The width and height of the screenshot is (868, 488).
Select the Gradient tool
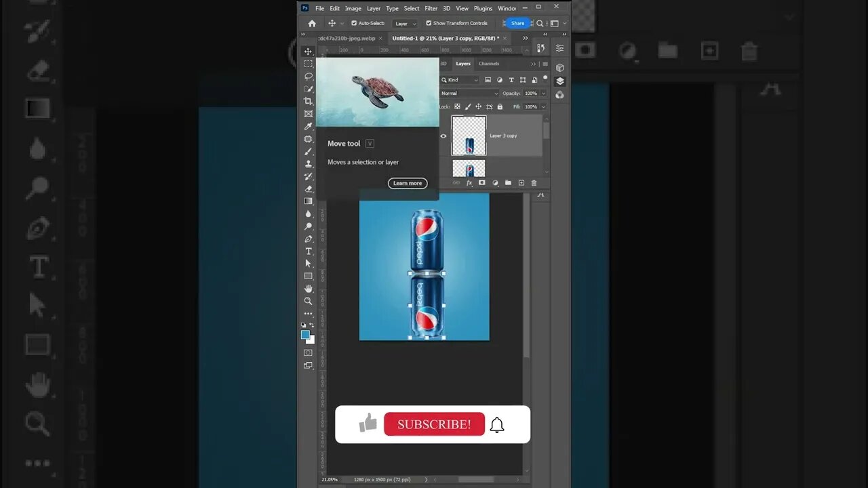(309, 201)
